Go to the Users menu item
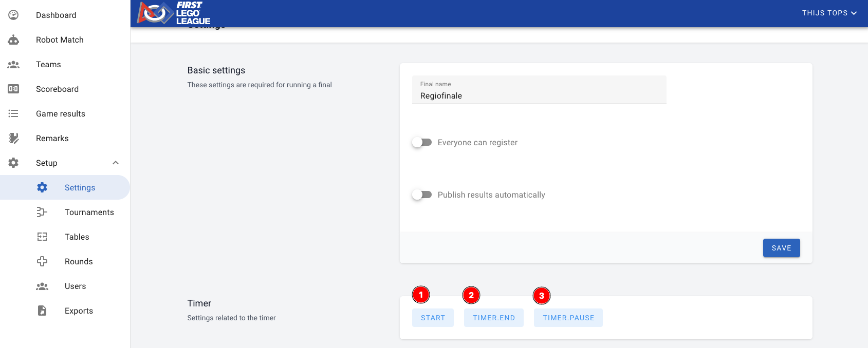 click(x=75, y=286)
